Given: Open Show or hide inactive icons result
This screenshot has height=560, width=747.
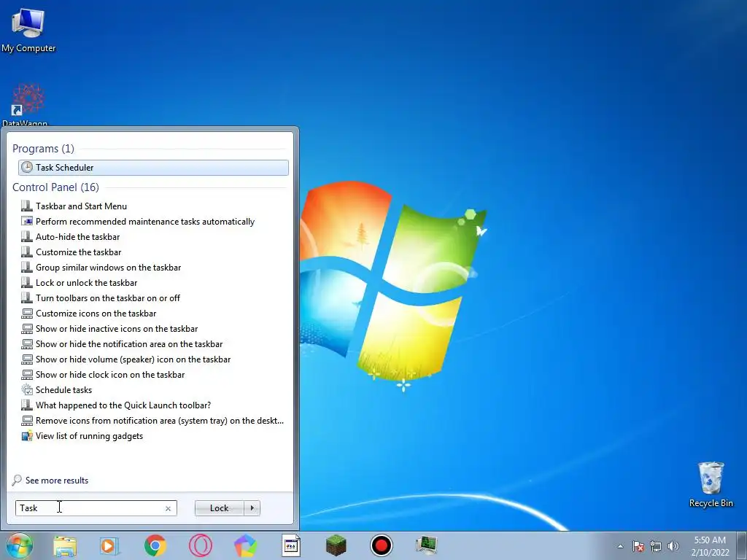Looking at the screenshot, I should (x=117, y=329).
